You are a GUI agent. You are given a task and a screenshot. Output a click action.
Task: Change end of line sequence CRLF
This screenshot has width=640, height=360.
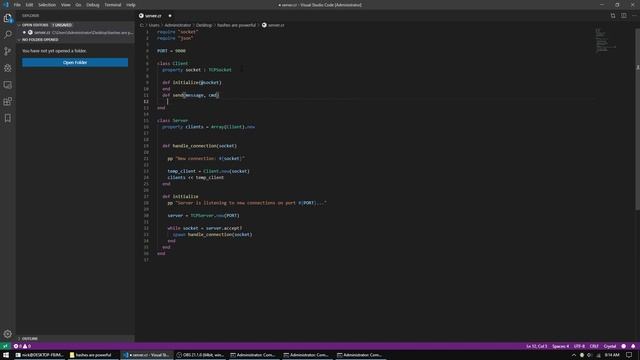pyautogui.click(x=594, y=346)
